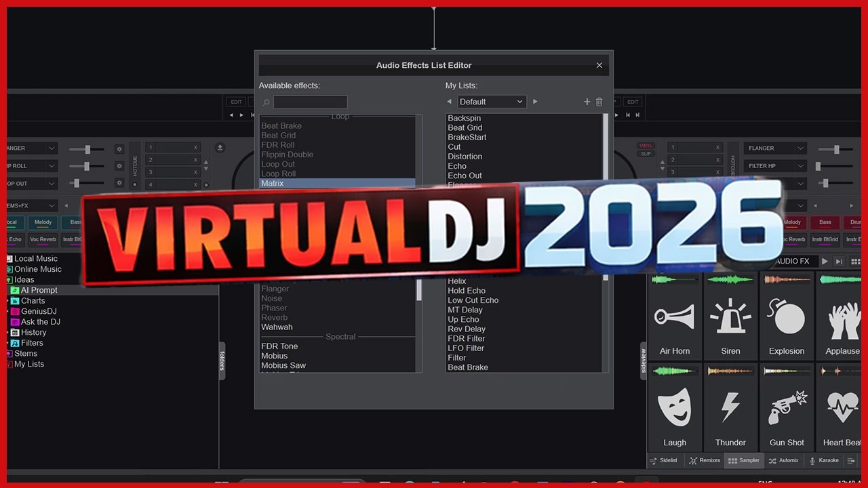Expand the History folder tree node
The height and width of the screenshot is (488, 868).
[x=7, y=333]
